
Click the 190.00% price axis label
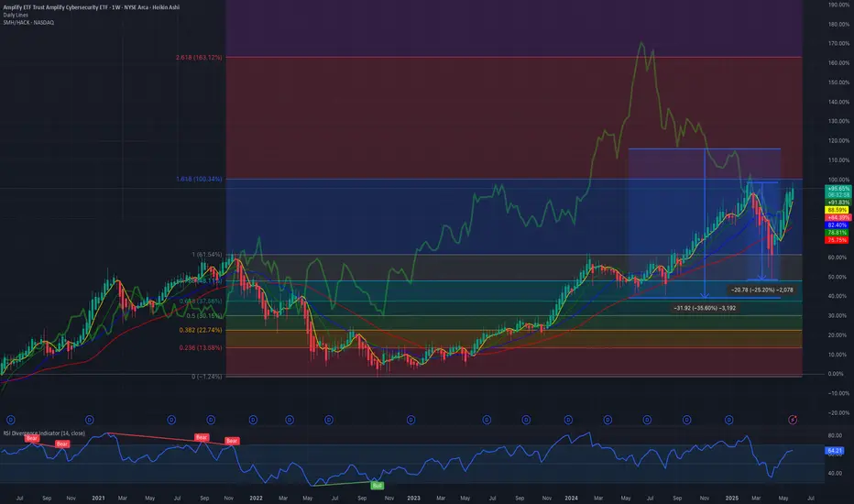click(x=838, y=5)
